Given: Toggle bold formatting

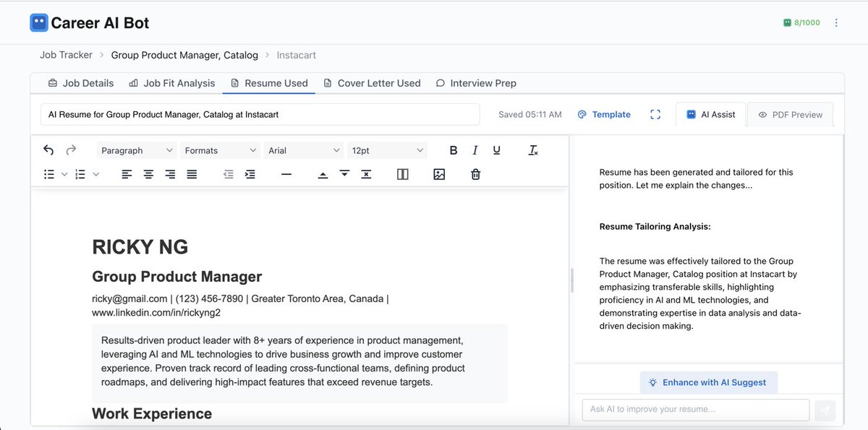Looking at the screenshot, I should click(x=454, y=150).
